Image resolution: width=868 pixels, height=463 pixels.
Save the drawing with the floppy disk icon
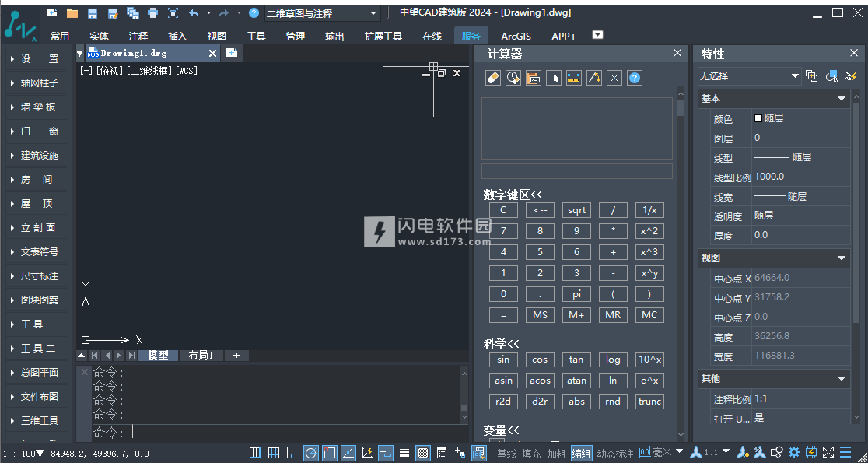93,12
